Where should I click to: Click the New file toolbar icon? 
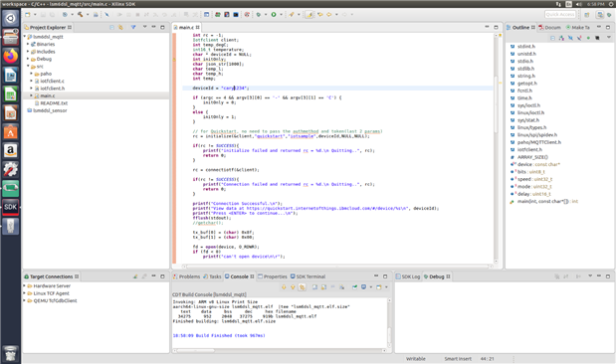click(28, 15)
